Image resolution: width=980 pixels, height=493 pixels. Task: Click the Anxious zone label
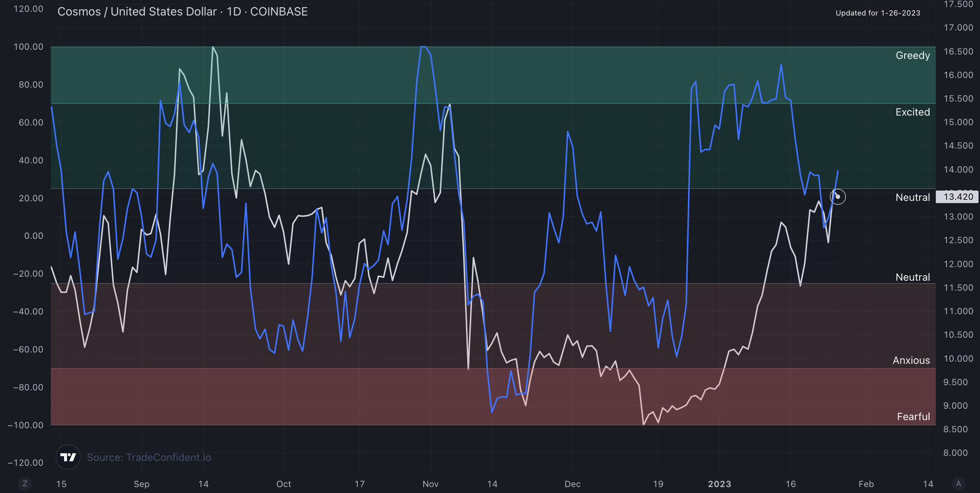tap(911, 360)
